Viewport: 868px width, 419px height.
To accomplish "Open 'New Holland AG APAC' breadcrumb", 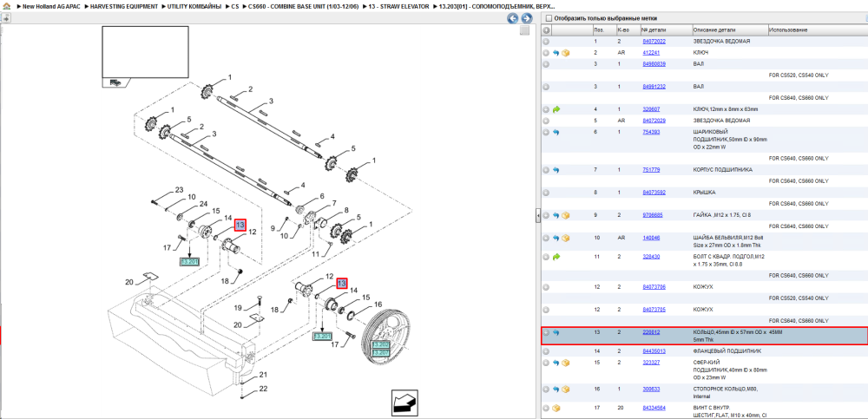I will (51, 5).
